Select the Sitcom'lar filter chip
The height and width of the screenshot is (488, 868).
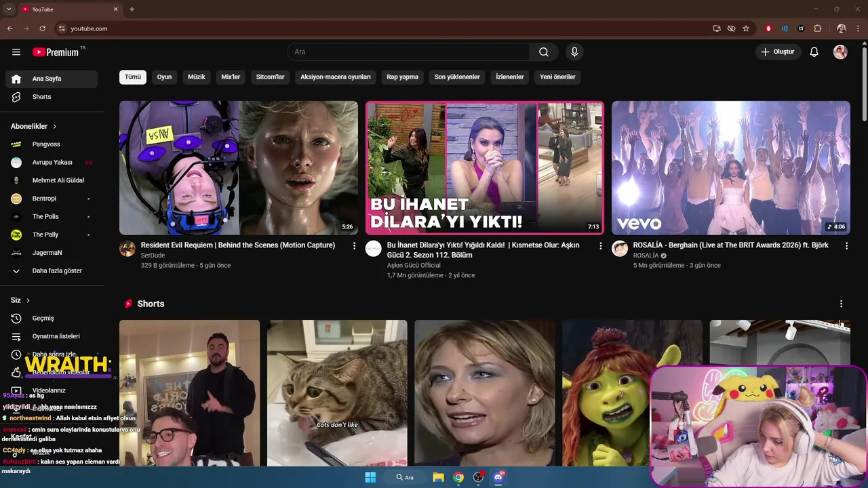tap(270, 77)
